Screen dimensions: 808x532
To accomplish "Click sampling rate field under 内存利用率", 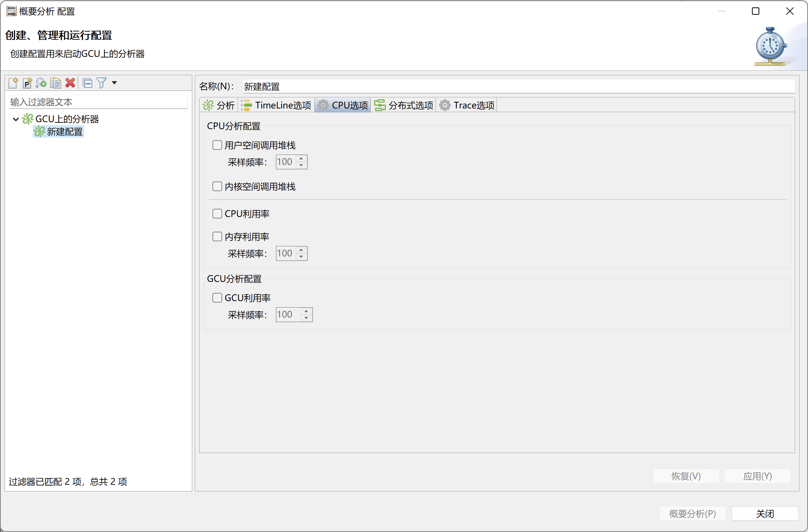I will click(x=286, y=253).
